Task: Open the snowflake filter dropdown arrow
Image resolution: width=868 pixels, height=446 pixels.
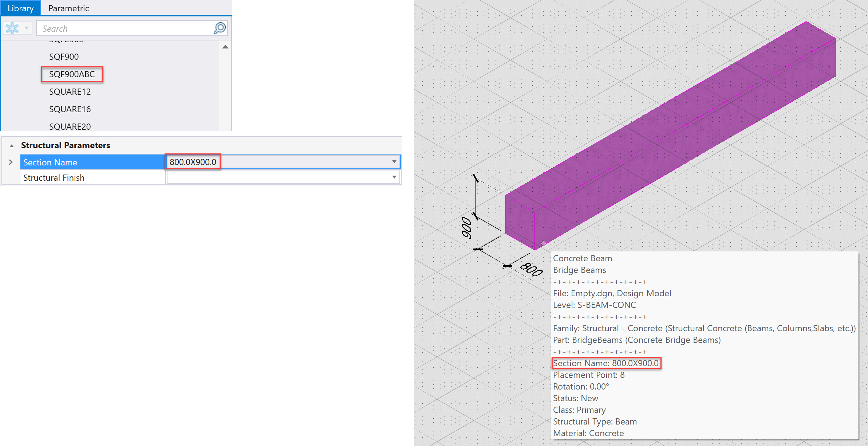Action: [27, 28]
